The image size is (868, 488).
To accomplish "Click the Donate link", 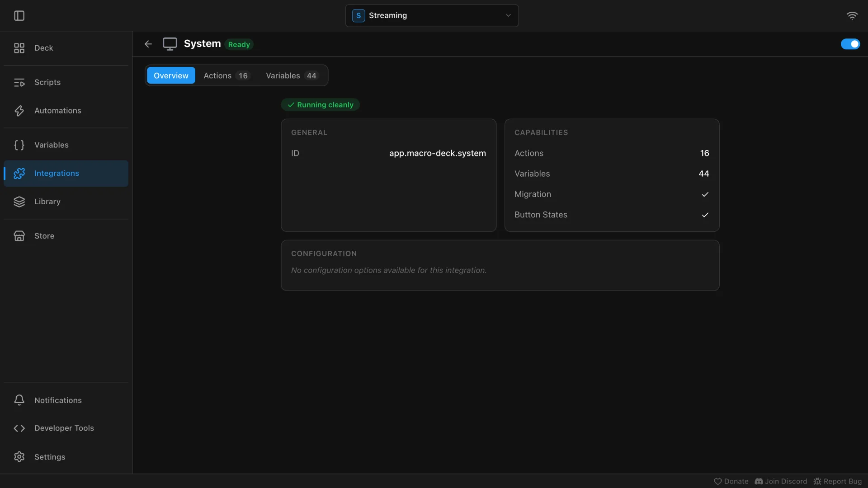I will pyautogui.click(x=731, y=482).
